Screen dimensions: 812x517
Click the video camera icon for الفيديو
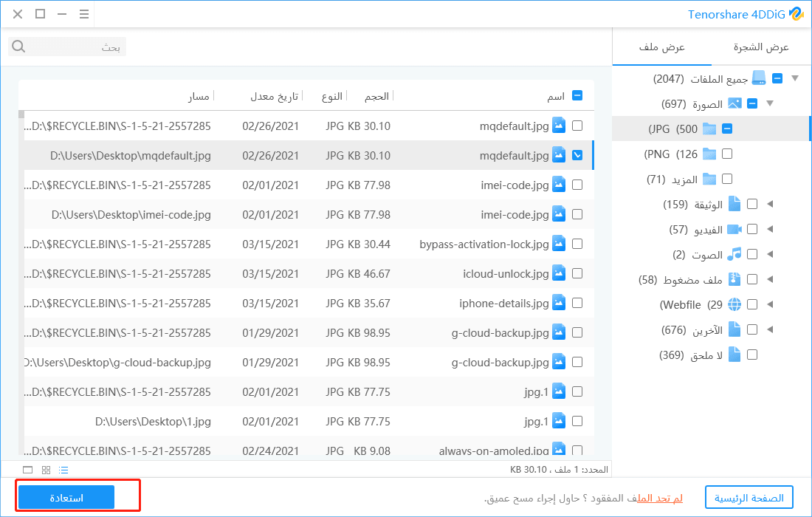coord(734,229)
